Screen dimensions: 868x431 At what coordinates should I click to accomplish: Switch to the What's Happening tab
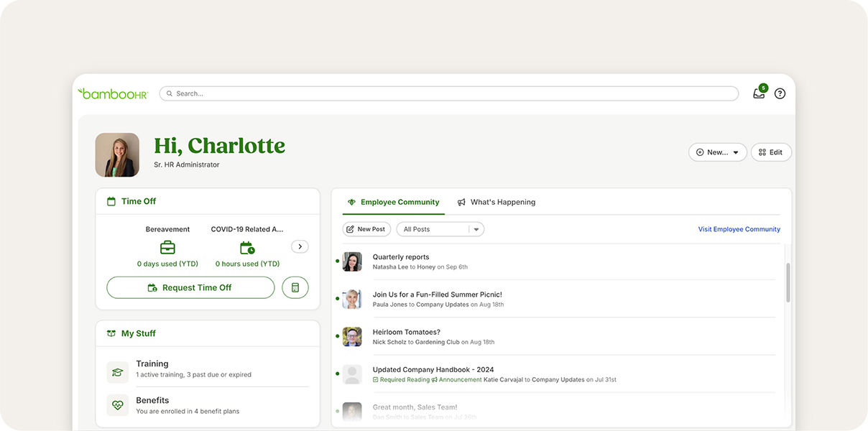(x=496, y=203)
